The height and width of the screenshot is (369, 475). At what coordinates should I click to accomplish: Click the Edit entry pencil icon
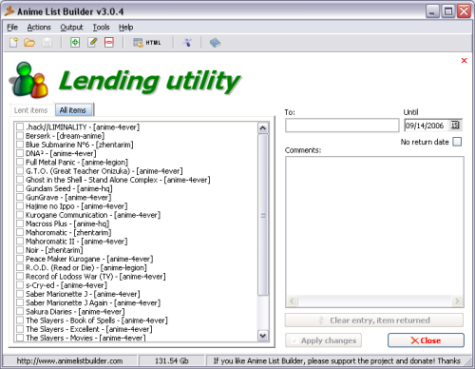click(92, 42)
